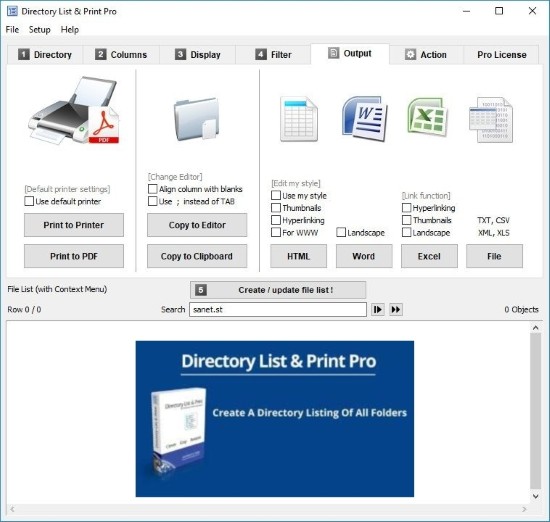Click Print to Printer button
550x522 pixels.
(x=74, y=225)
